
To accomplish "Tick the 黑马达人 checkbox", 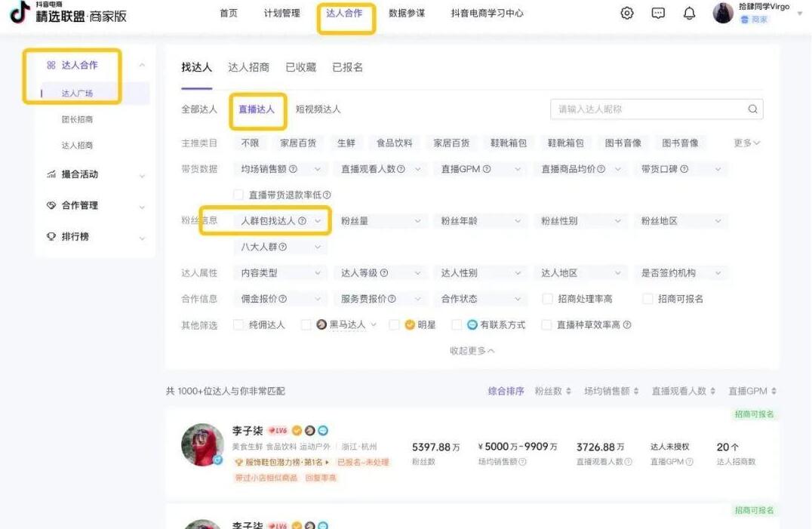I will [x=306, y=324].
